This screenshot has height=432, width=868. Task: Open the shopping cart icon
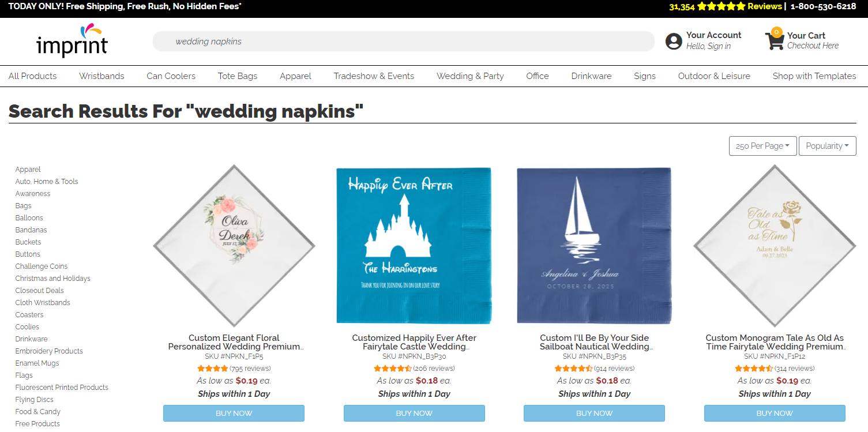[774, 40]
